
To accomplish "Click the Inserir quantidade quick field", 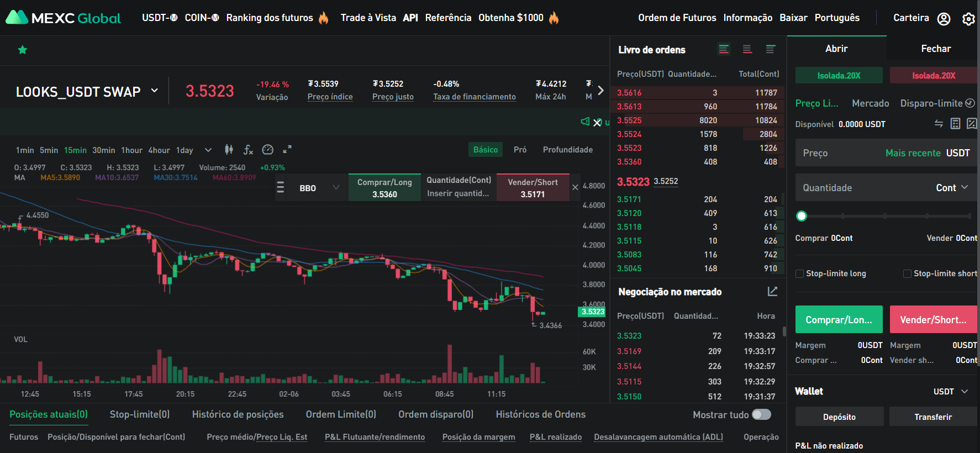I will 458,193.
